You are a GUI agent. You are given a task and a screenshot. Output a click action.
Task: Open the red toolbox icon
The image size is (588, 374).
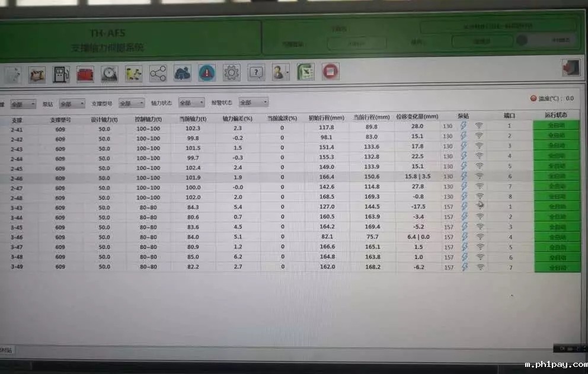[x=85, y=74]
